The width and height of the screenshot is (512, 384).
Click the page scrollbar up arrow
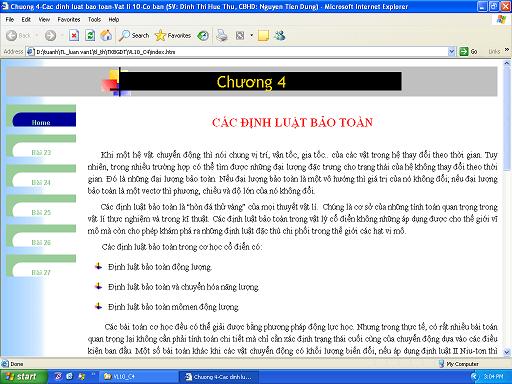click(x=507, y=63)
